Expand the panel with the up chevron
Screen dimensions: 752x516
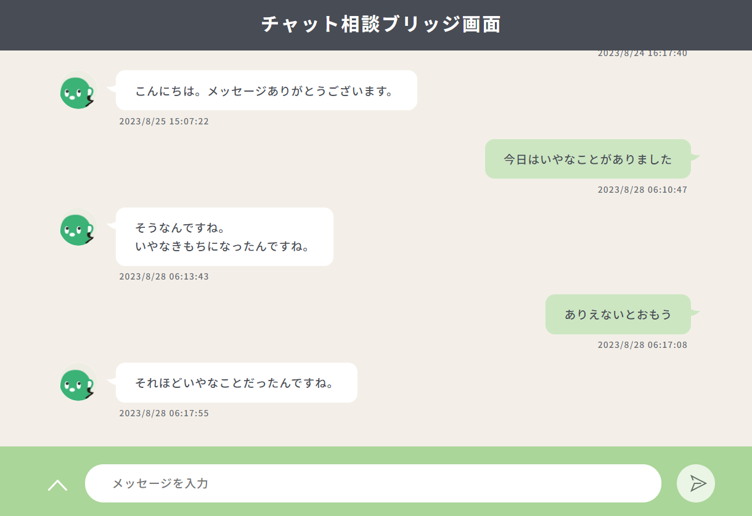point(58,485)
